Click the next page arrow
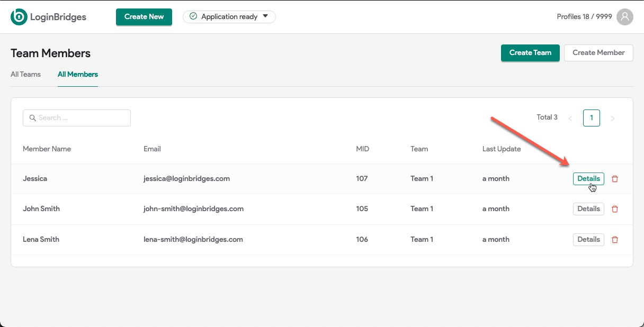This screenshot has height=327, width=644. pyautogui.click(x=613, y=118)
